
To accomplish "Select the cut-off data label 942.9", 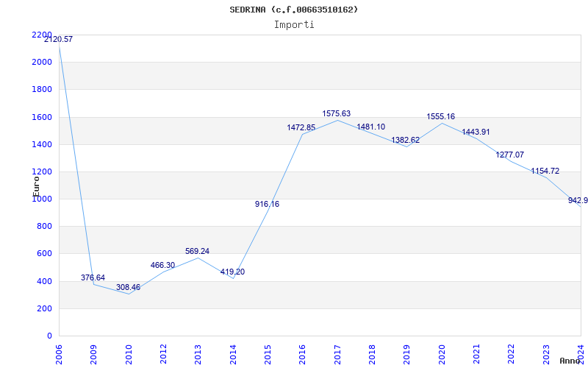I will [578, 200].
